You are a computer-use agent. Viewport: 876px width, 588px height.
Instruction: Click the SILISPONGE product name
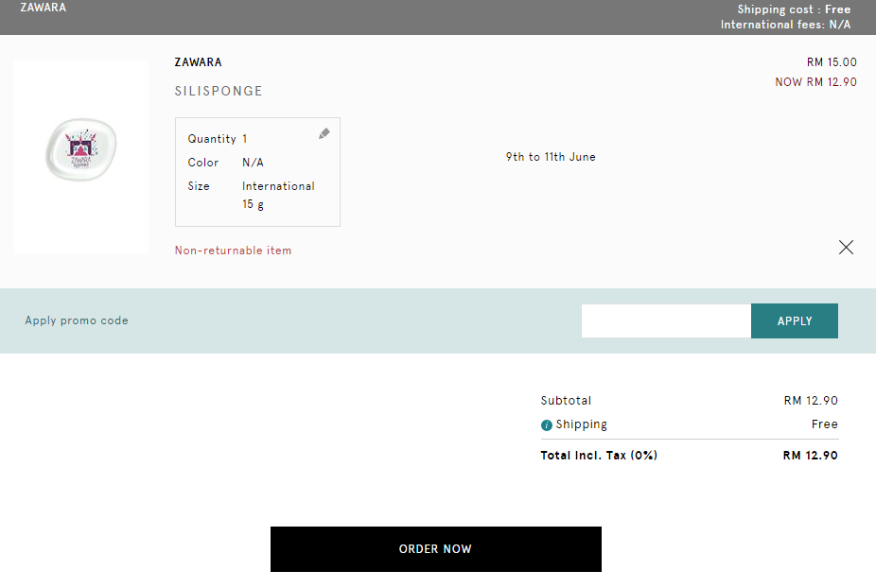click(x=219, y=91)
